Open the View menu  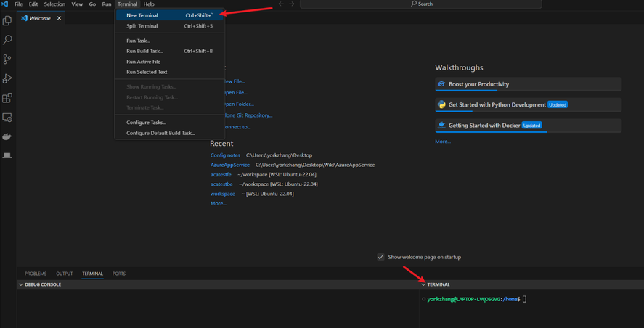pyautogui.click(x=77, y=4)
